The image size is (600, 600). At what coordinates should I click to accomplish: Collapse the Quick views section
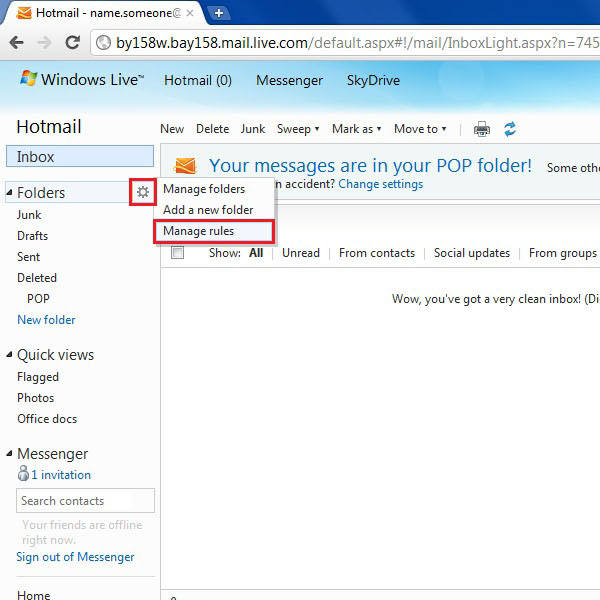[9, 355]
